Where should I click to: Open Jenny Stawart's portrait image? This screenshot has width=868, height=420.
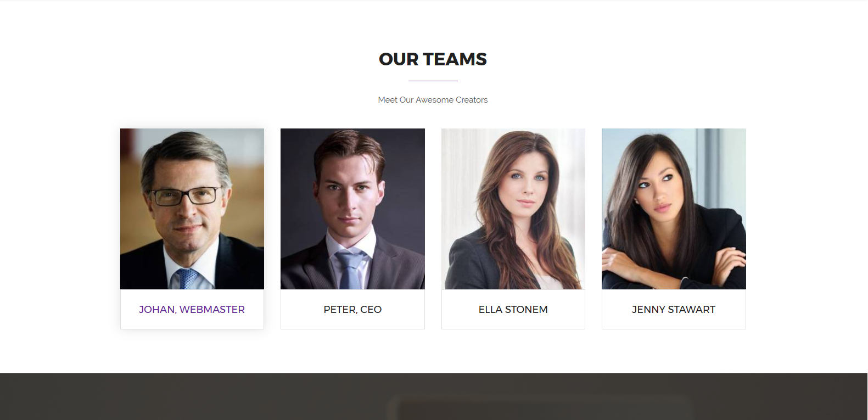click(x=674, y=209)
